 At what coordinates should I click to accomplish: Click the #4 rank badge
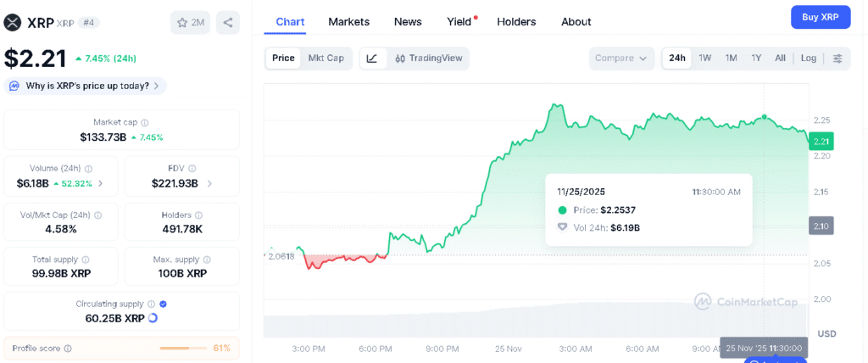click(88, 23)
